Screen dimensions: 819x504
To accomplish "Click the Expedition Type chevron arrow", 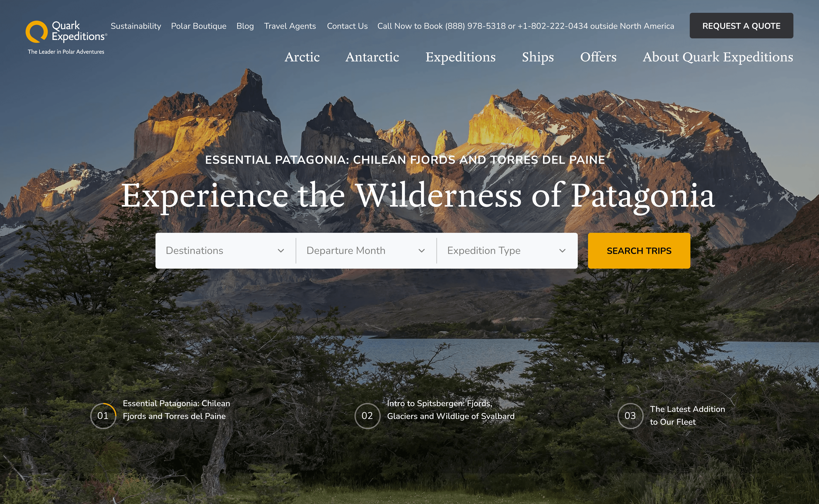I will [x=562, y=251].
